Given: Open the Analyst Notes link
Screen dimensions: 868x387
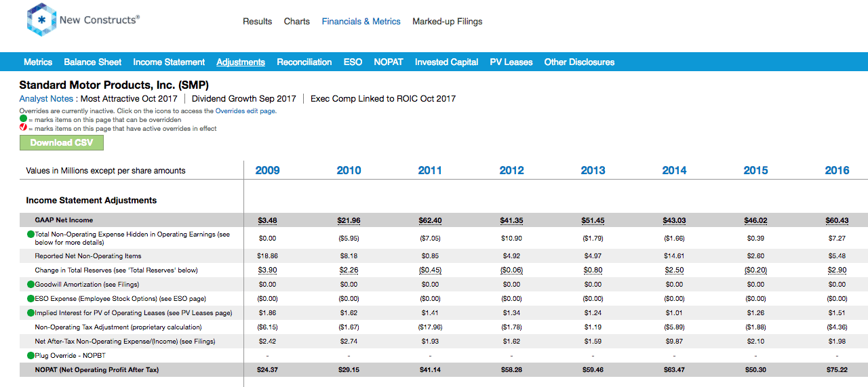Looking at the screenshot, I should [x=45, y=98].
